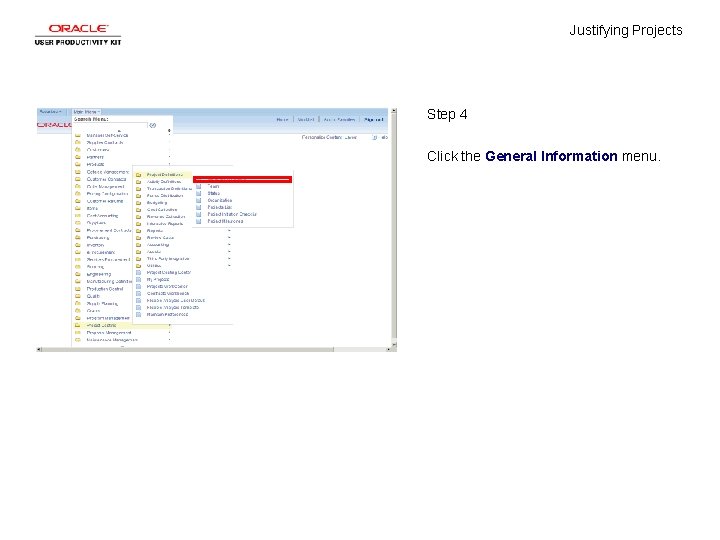Click the vertical scrollbar up arrow
Screen dimensions: 720x540
tap(394, 111)
